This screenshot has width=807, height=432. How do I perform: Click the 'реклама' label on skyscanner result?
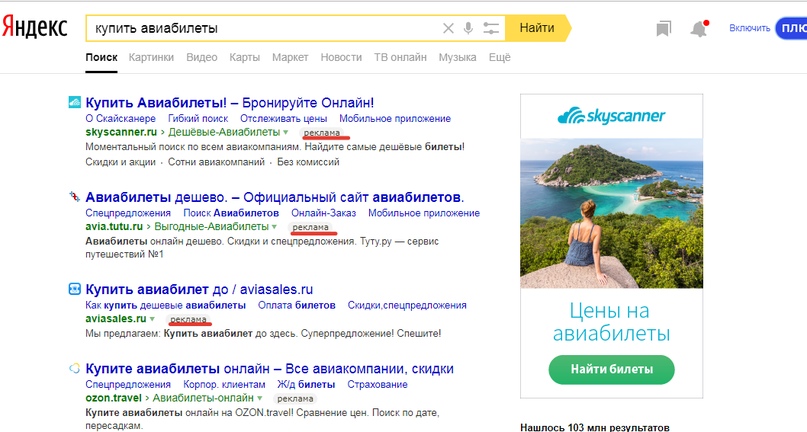(322, 133)
